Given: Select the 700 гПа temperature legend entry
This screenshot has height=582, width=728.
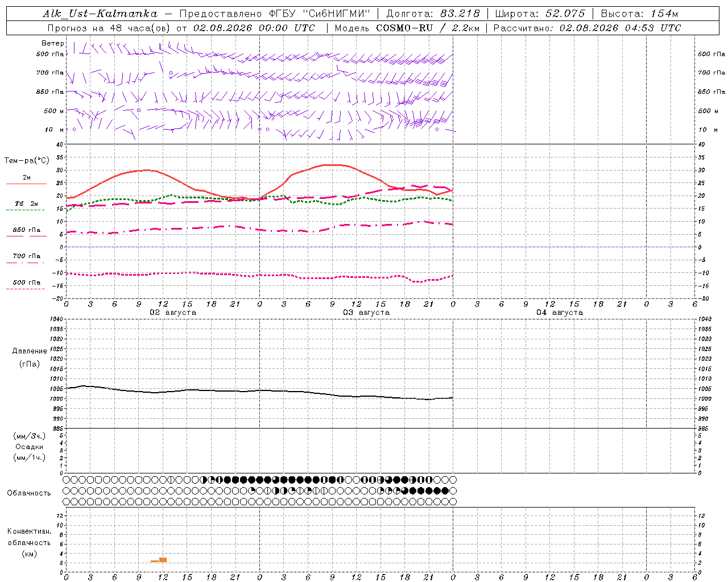Looking at the screenshot, I should (26, 256).
